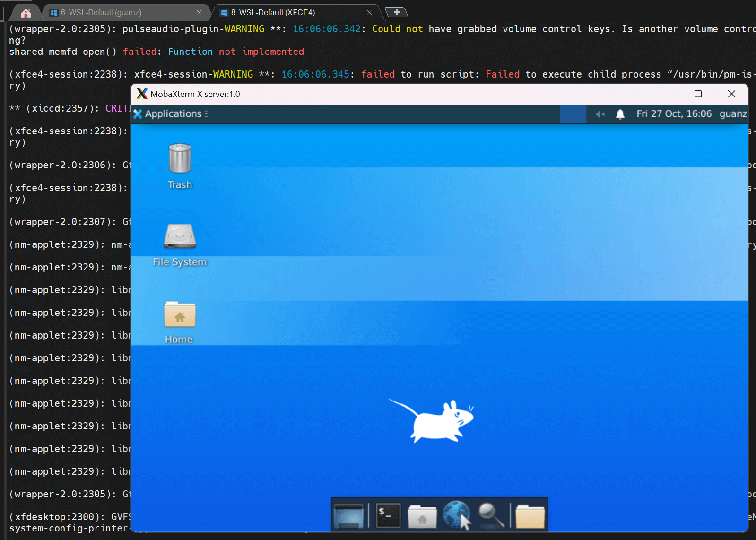Launch the web browser globe icon
Screen dimensions: 756x540
(x=457, y=515)
